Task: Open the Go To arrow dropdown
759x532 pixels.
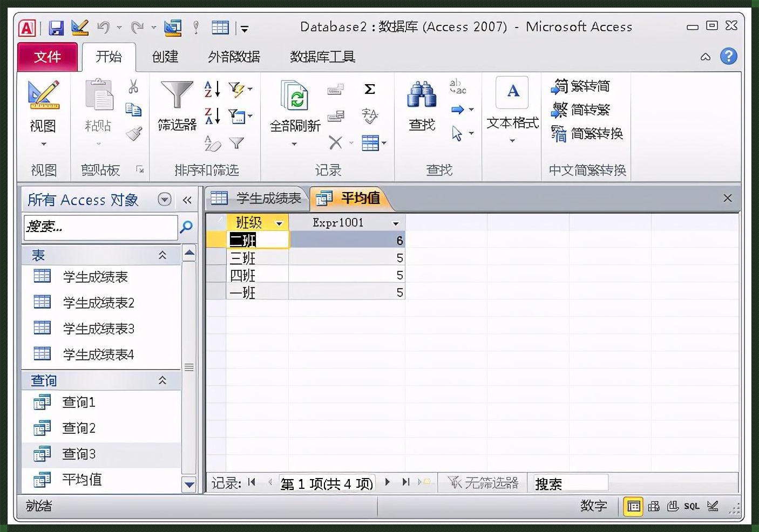Action: (462, 110)
